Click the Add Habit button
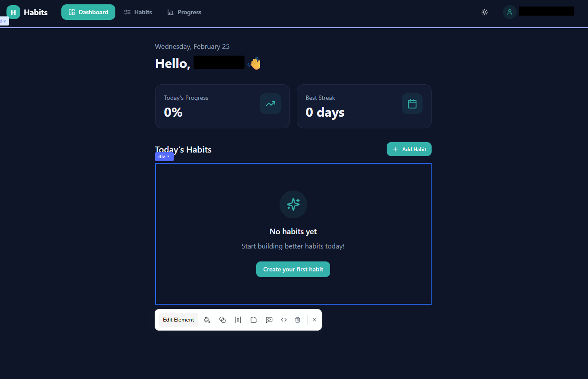The height and width of the screenshot is (379, 588). point(409,149)
